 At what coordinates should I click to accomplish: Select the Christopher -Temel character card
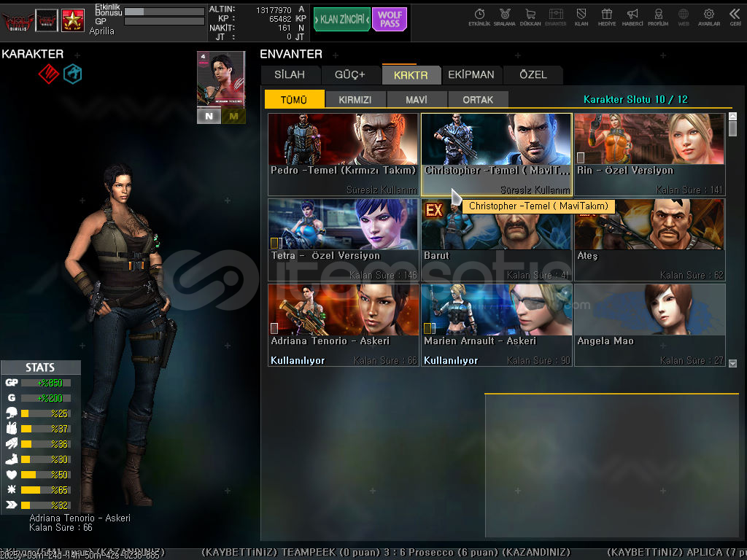496,155
